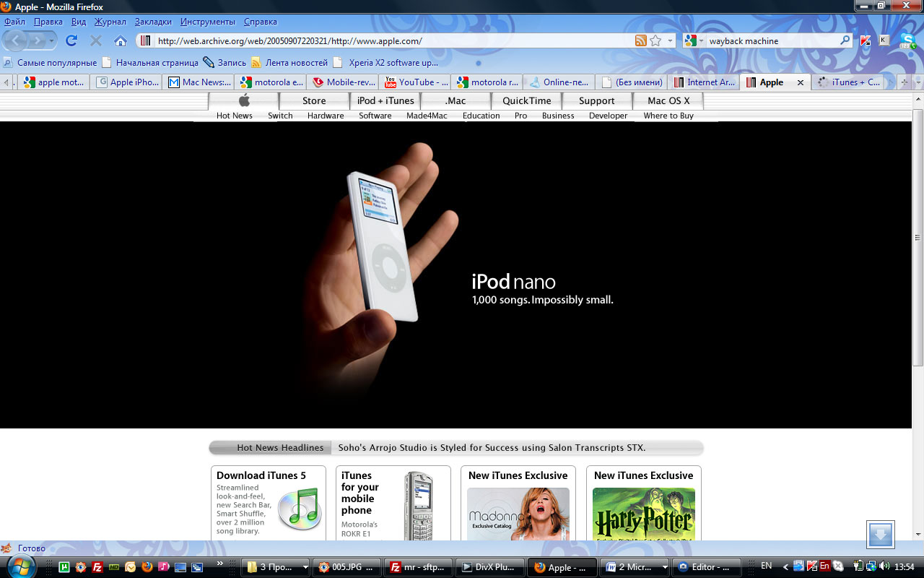Click the downloads arrow icon at bottom right

(x=880, y=535)
